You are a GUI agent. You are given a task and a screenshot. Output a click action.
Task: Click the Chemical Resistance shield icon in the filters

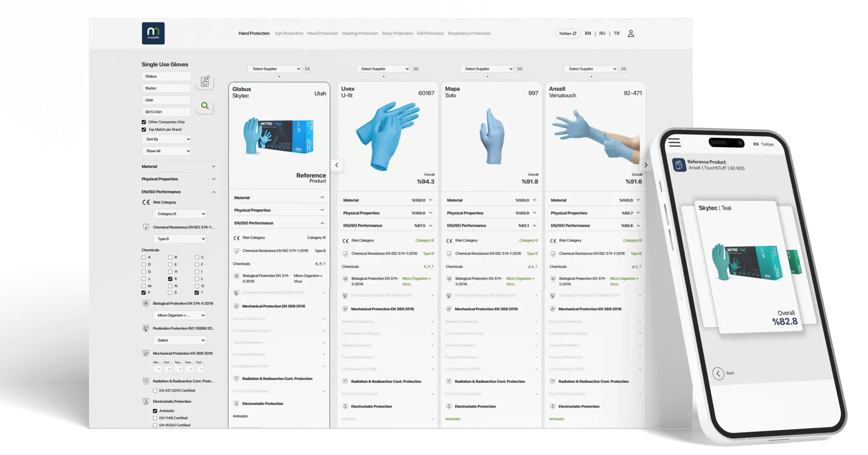click(146, 227)
